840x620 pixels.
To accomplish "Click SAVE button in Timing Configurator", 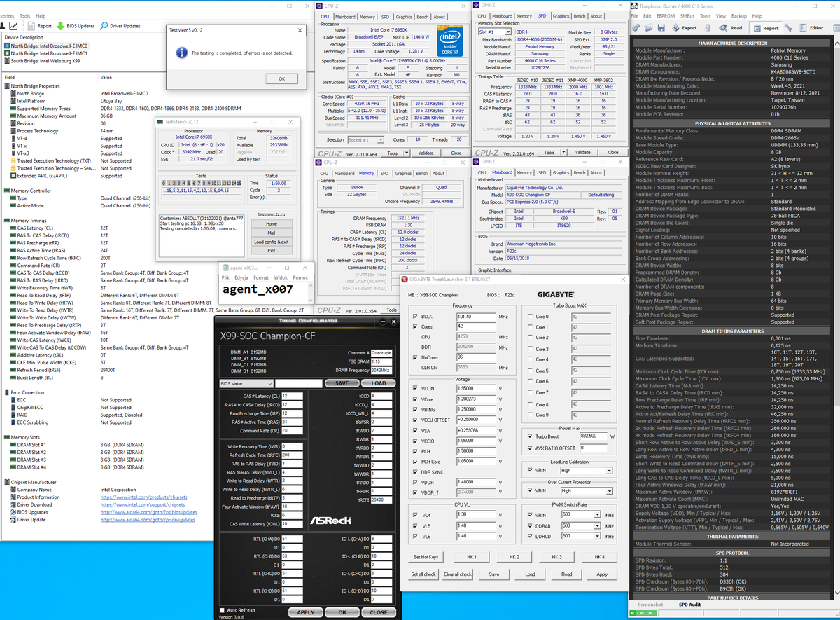I will point(342,383).
